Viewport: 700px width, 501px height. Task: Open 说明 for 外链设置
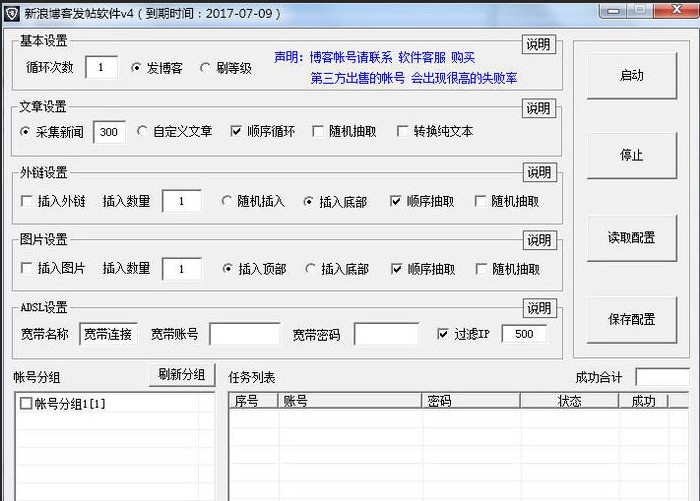540,172
